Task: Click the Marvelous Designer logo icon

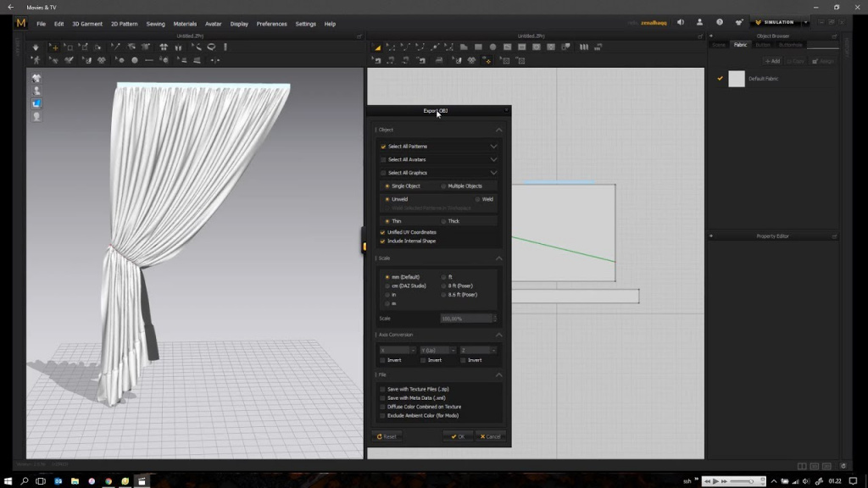Action: 21,23
